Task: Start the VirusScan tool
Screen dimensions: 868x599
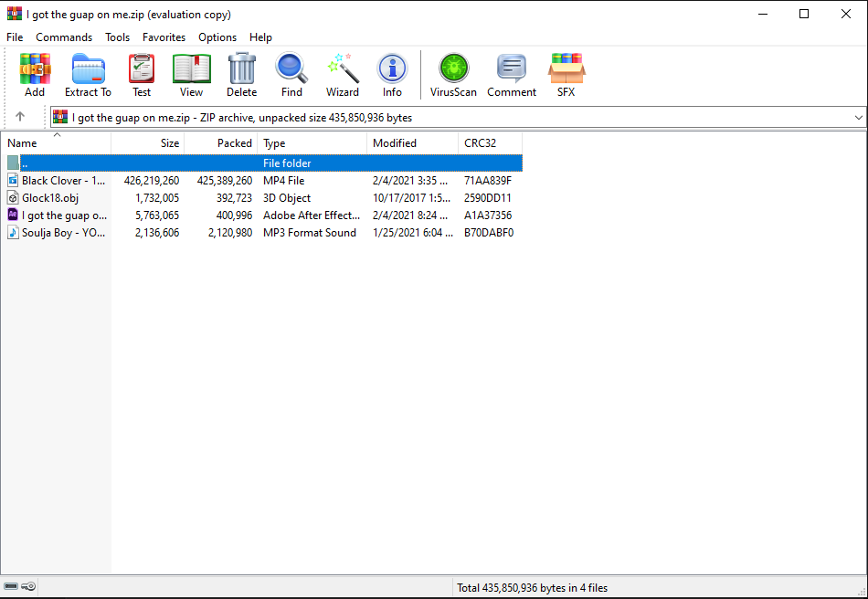Action: tap(454, 68)
